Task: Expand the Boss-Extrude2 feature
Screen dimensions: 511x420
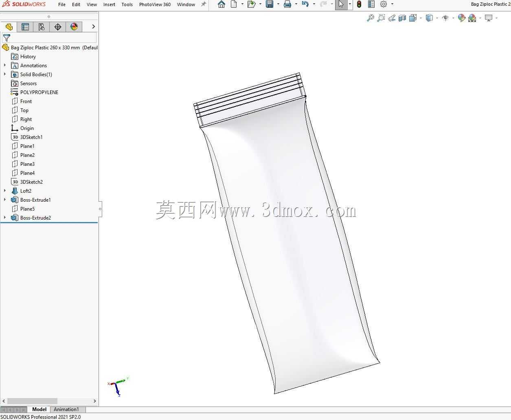Action: click(x=5, y=218)
